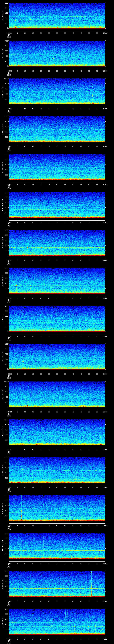The width and height of the screenshot is (114, 644).
Task: Click the 26:00 end time label
Action: coord(105,450)
